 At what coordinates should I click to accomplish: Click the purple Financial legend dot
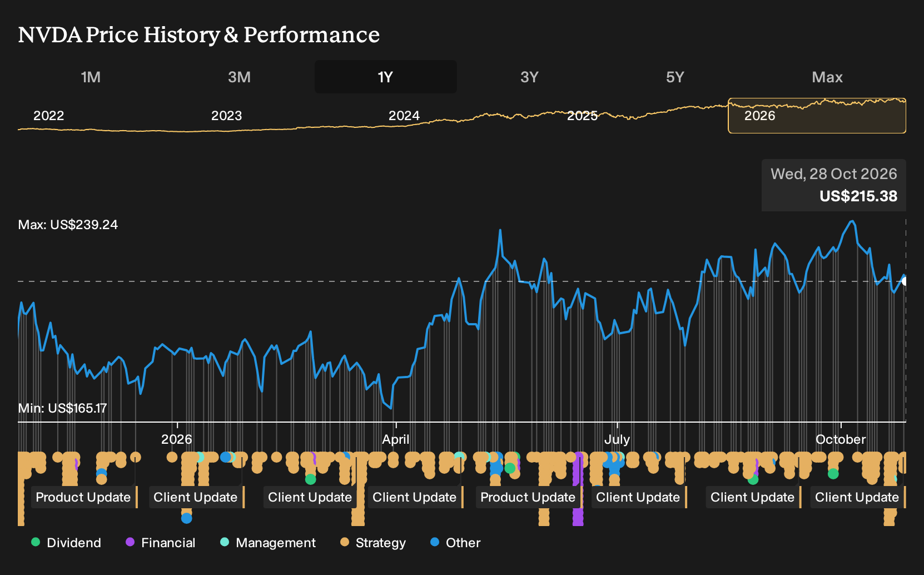pos(130,542)
